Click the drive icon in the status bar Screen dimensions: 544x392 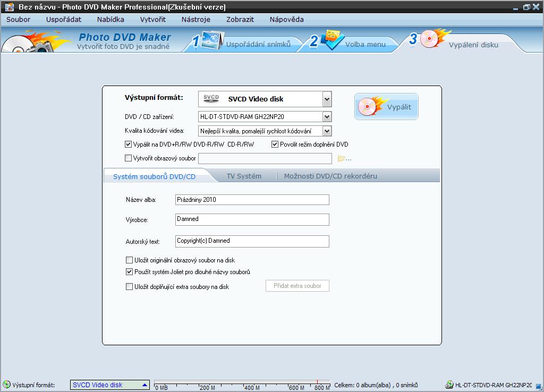(449, 385)
